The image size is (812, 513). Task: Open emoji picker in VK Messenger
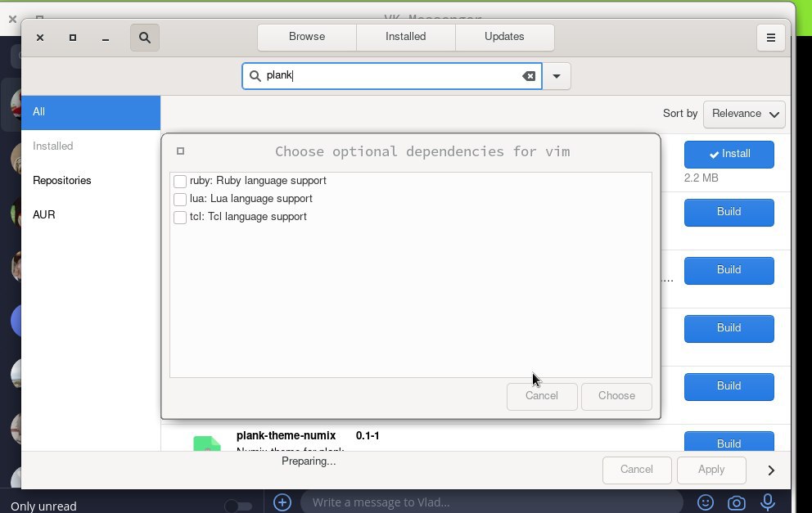point(706,502)
